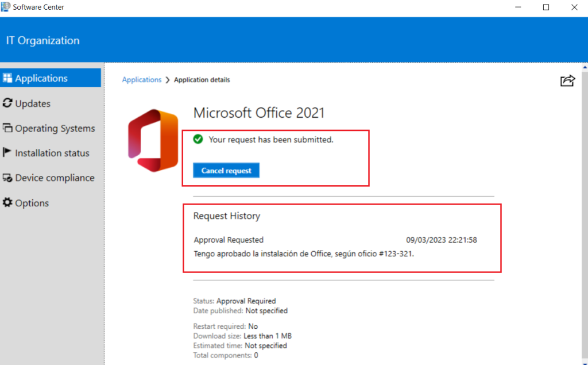588x365 pixels.
Task: Minimize the Software Center window
Action: 518,7
